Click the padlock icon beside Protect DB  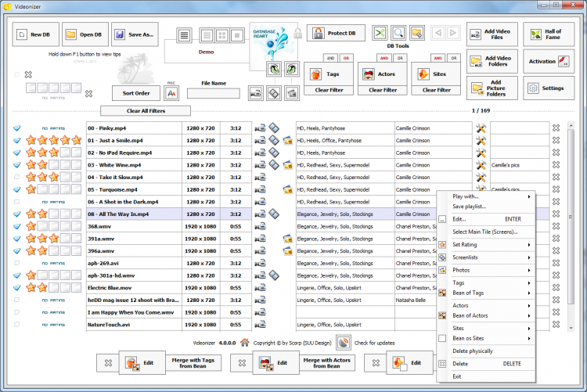click(x=297, y=34)
